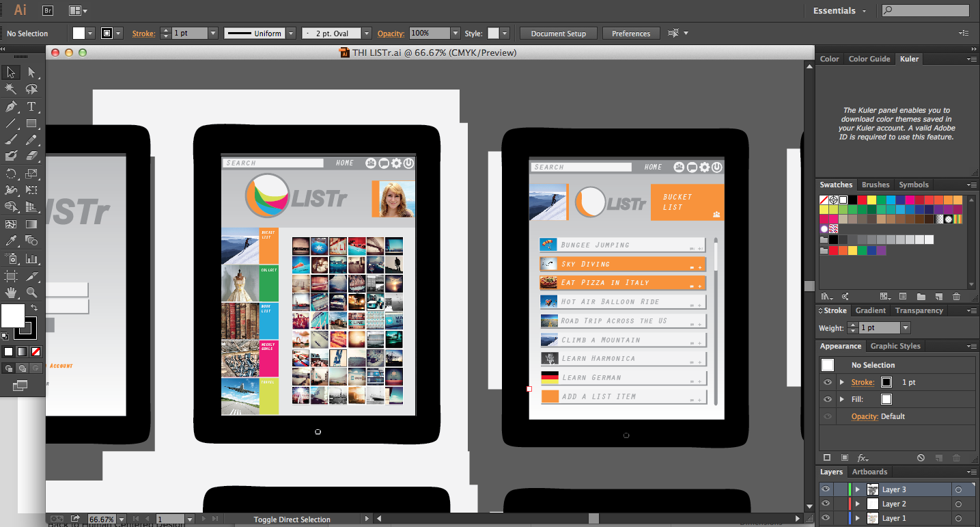Select the Gradient tool
The height and width of the screenshot is (527, 980).
31,224
